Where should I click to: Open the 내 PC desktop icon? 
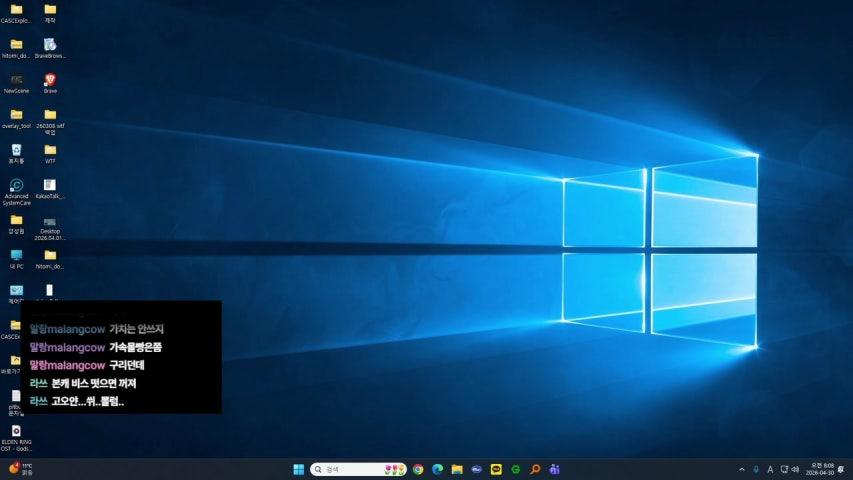click(16, 256)
